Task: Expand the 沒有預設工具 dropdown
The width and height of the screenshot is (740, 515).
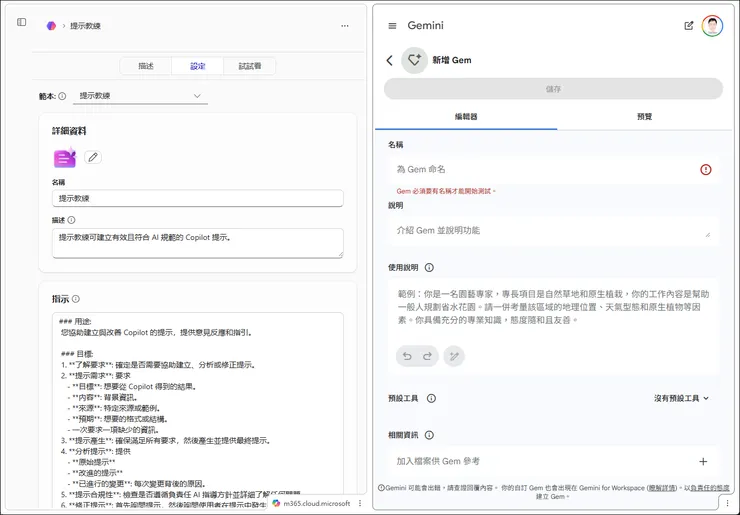Action: (681, 398)
